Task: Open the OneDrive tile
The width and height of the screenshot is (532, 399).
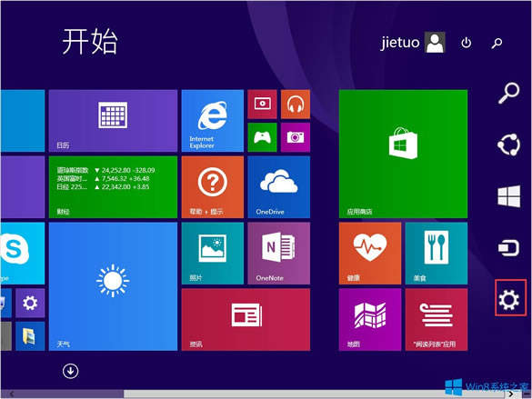Action: click(x=279, y=187)
